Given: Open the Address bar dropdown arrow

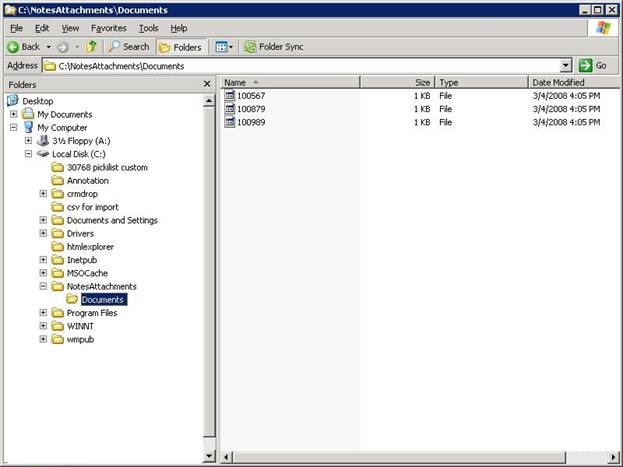Looking at the screenshot, I should 565,66.
